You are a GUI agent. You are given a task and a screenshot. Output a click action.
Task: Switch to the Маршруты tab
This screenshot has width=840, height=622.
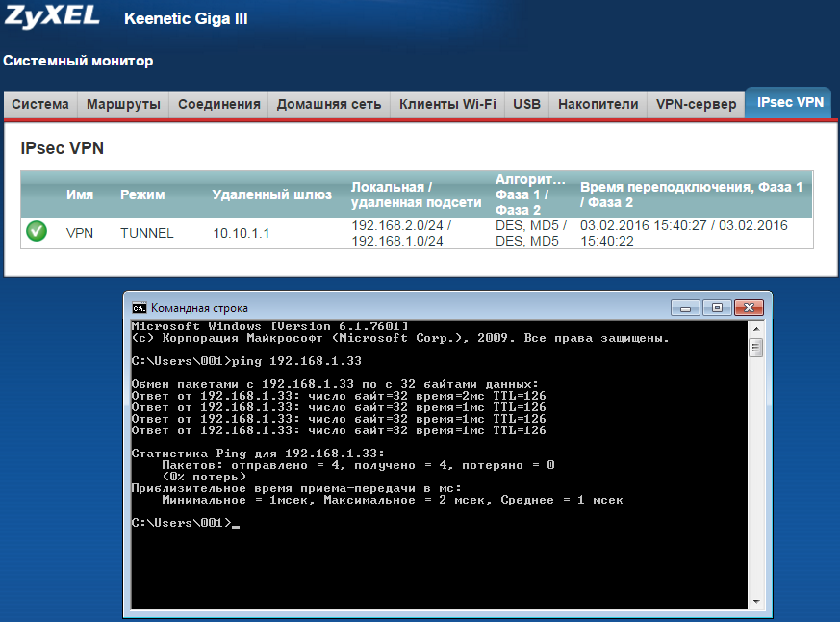click(123, 104)
